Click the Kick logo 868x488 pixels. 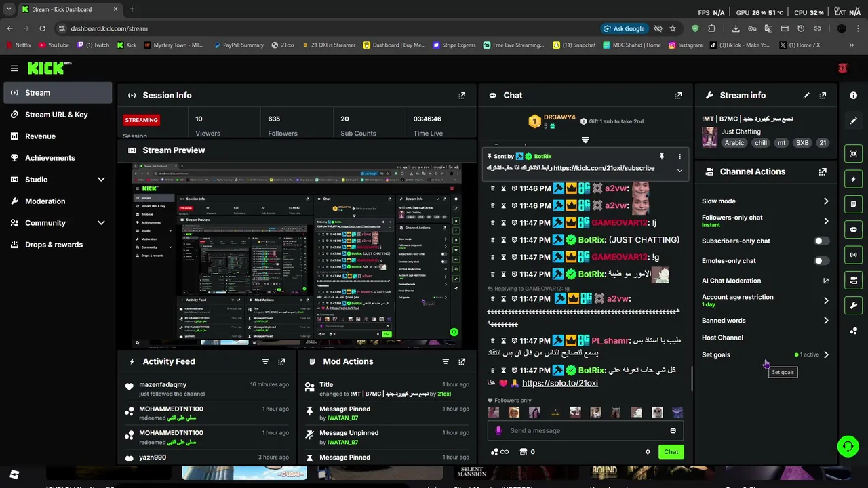tap(49, 68)
